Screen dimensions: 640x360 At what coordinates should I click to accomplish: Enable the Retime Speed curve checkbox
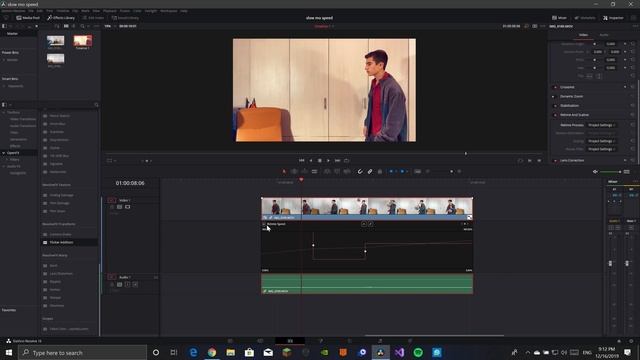pos(264,224)
